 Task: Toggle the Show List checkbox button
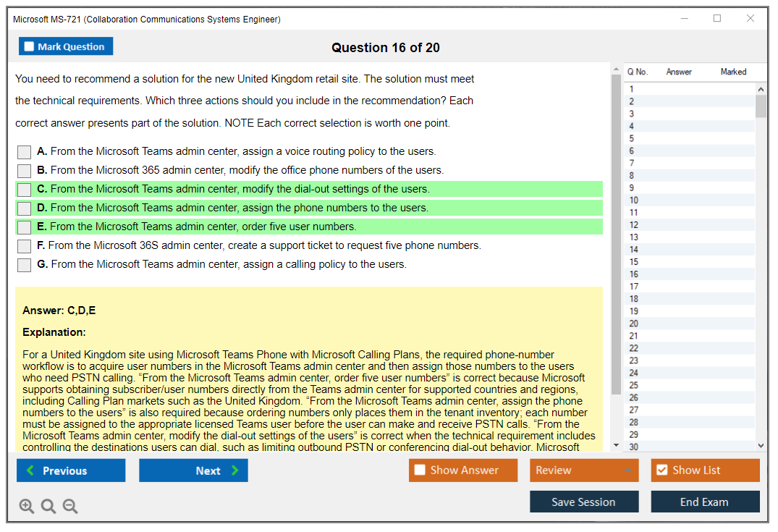(x=705, y=470)
